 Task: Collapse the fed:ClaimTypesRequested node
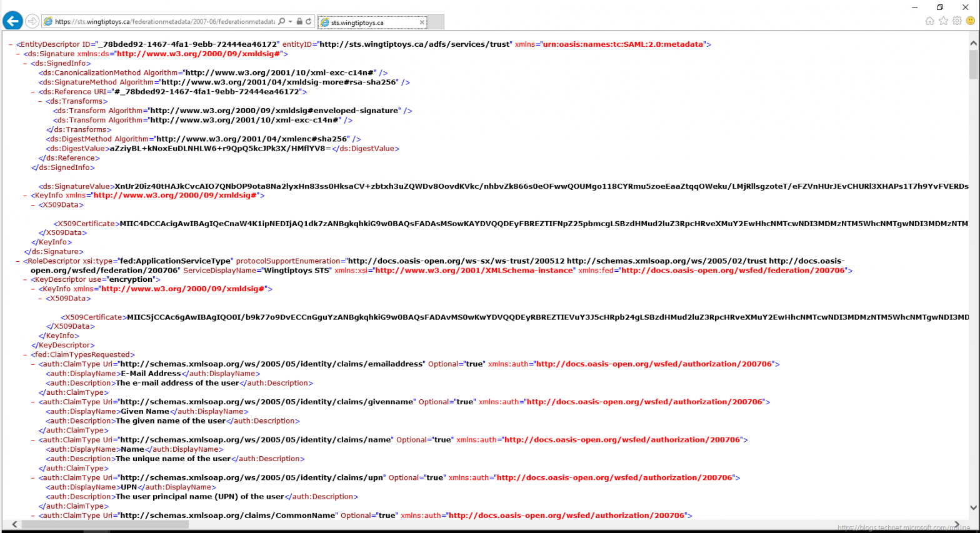(26, 355)
